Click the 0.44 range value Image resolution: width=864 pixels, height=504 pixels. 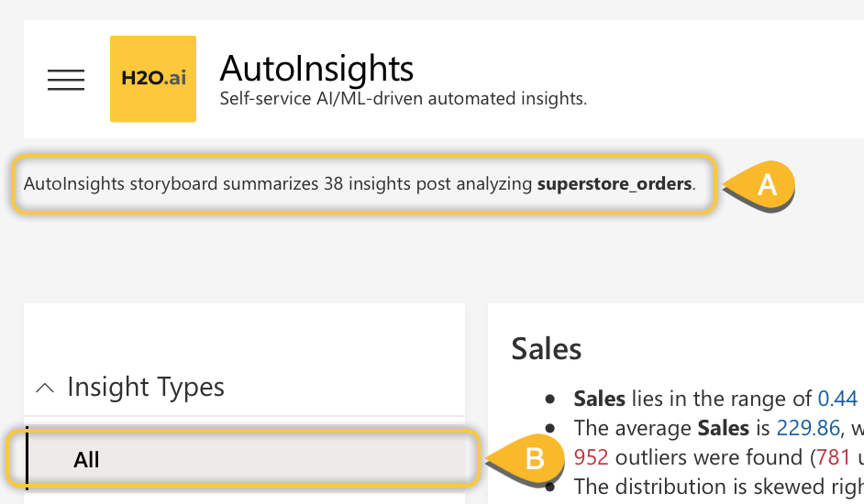836,399
